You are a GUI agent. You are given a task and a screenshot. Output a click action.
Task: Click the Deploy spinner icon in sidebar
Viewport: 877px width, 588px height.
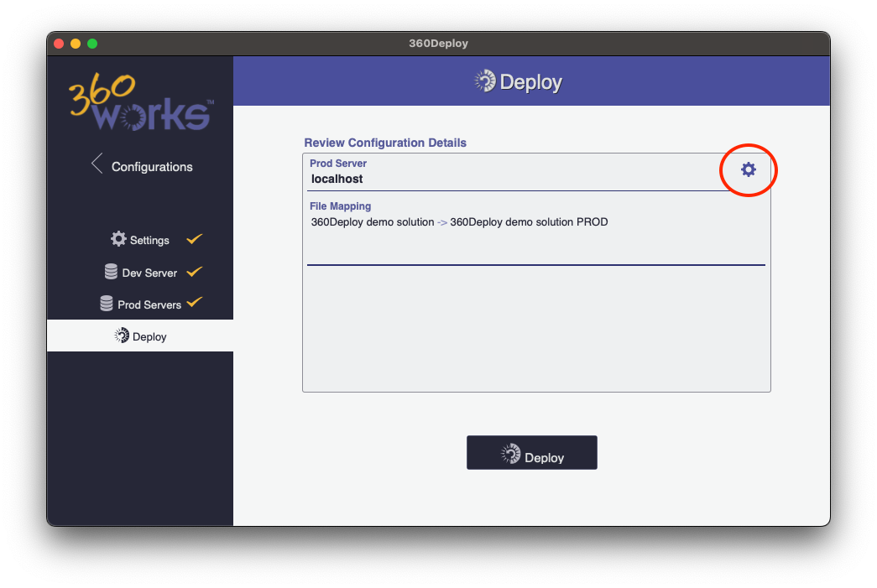[122, 336]
